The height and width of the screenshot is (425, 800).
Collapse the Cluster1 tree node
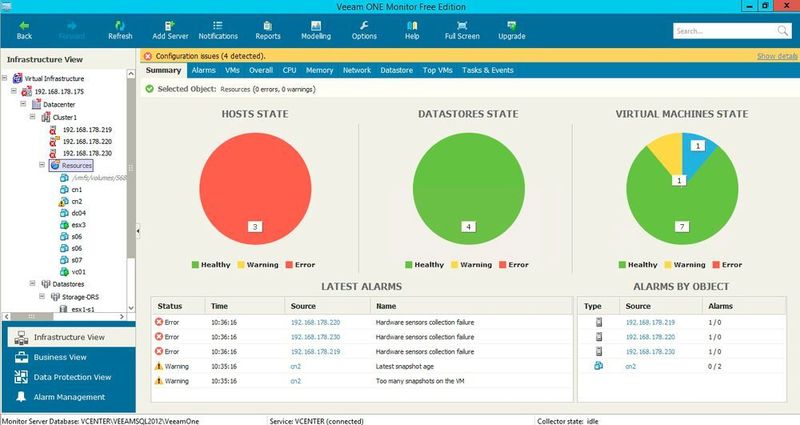click(x=33, y=116)
